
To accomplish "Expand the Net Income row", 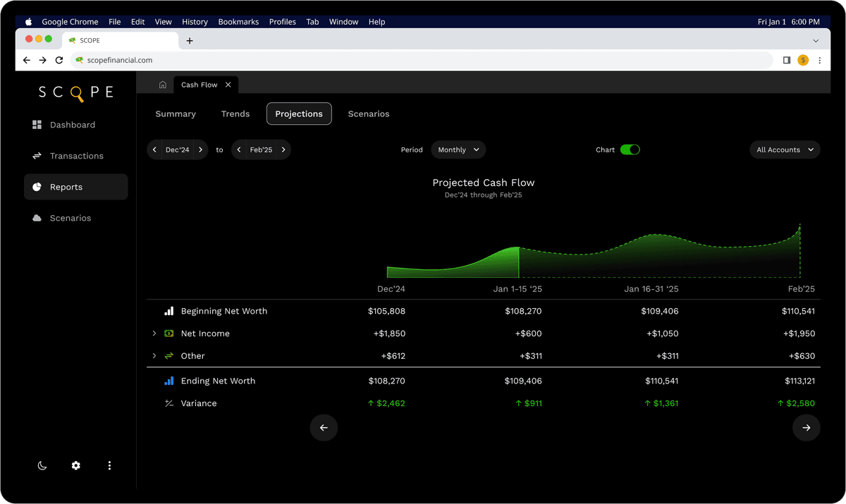I will [154, 333].
